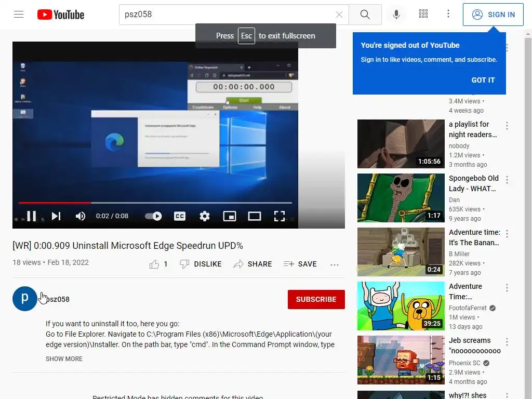Open the night readers playlist thumbnail
The height and width of the screenshot is (399, 532).
click(x=401, y=144)
